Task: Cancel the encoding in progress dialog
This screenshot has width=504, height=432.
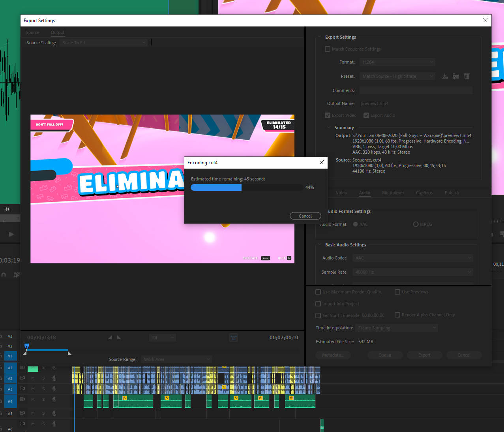Action: (x=305, y=216)
